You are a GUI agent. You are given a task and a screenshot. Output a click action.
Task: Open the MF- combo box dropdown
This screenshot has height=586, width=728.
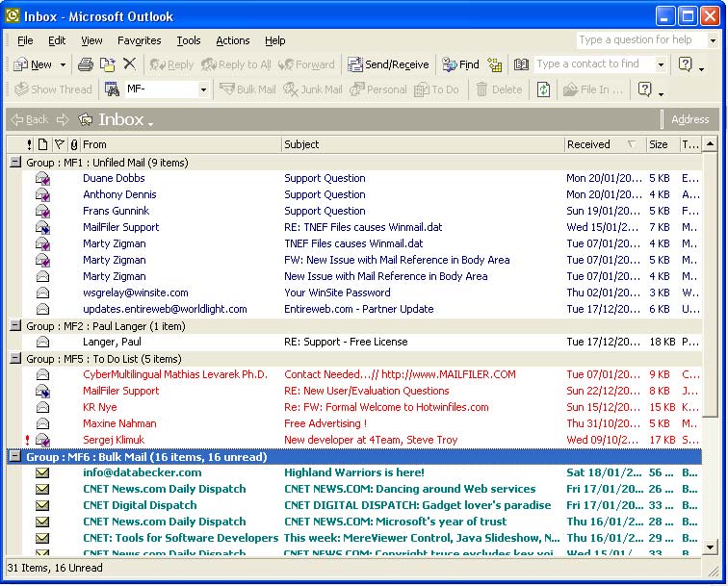pyautogui.click(x=203, y=89)
